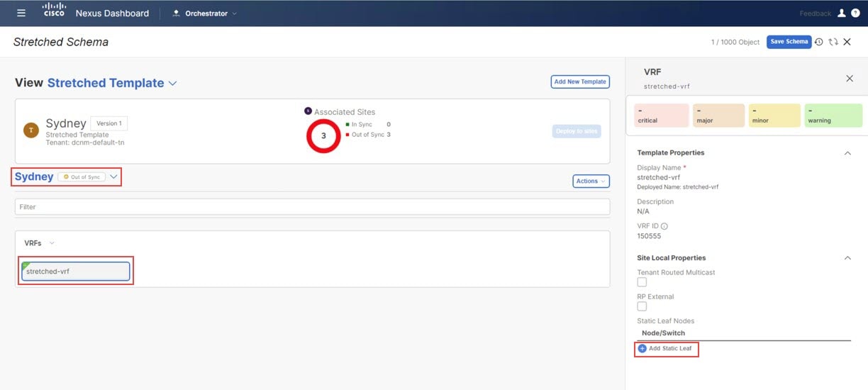868x390 pixels.
Task: Click the Sydney site name heading
Action: [x=34, y=177]
